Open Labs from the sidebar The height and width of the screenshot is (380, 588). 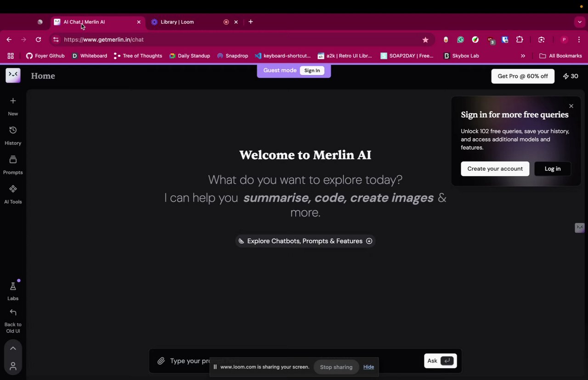tap(13, 291)
